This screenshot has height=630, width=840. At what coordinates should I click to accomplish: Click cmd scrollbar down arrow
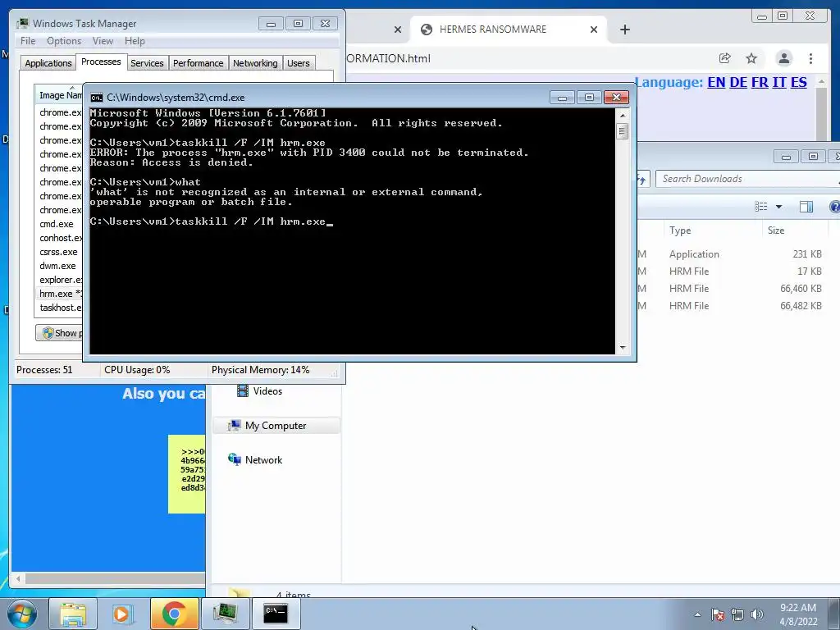click(x=622, y=348)
